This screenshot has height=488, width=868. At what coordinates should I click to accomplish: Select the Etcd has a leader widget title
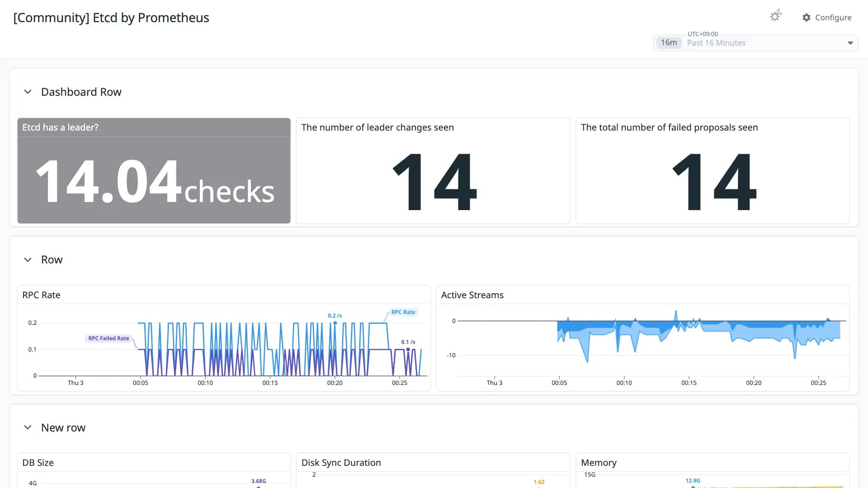tap(60, 127)
